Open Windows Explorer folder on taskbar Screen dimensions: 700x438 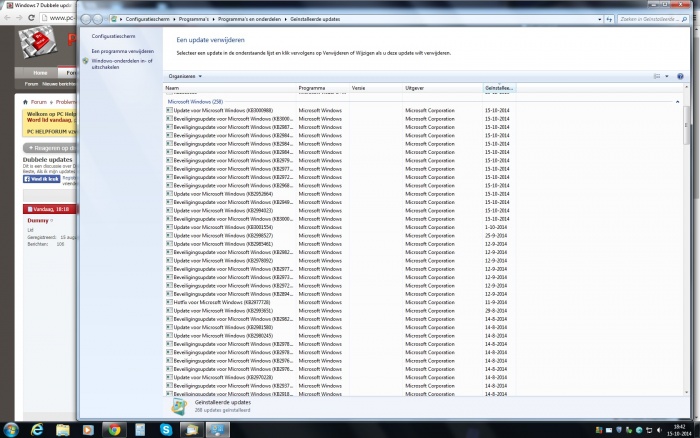pyautogui.click(x=63, y=430)
